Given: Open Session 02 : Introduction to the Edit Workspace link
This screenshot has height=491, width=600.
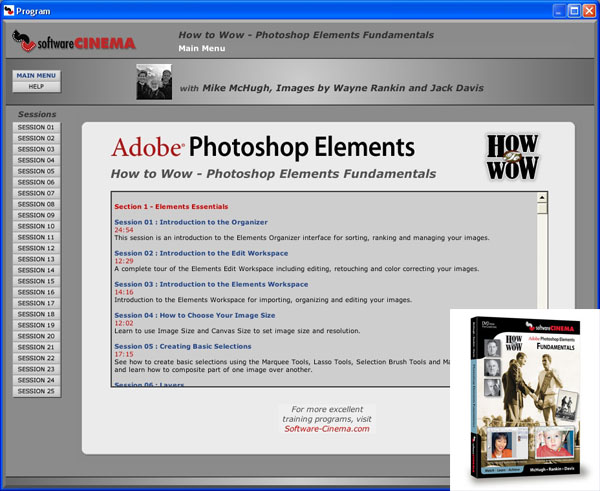Looking at the screenshot, I should coord(201,253).
